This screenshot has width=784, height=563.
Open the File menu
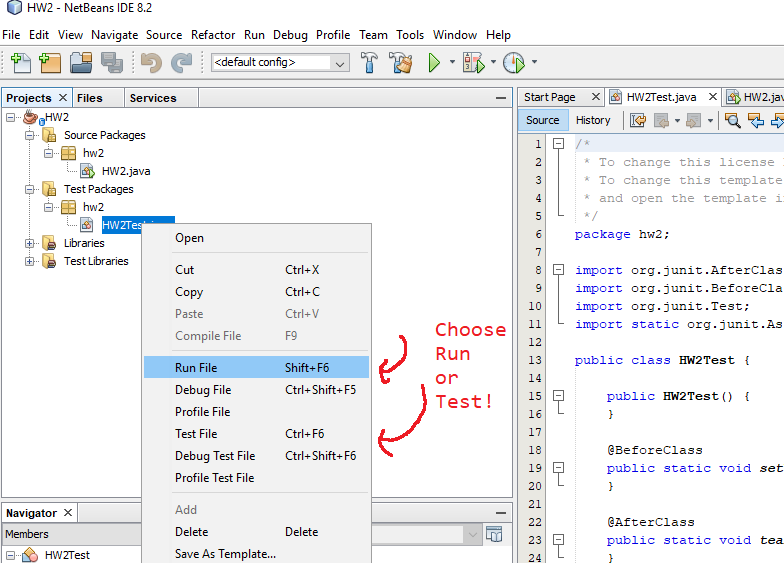coord(11,35)
